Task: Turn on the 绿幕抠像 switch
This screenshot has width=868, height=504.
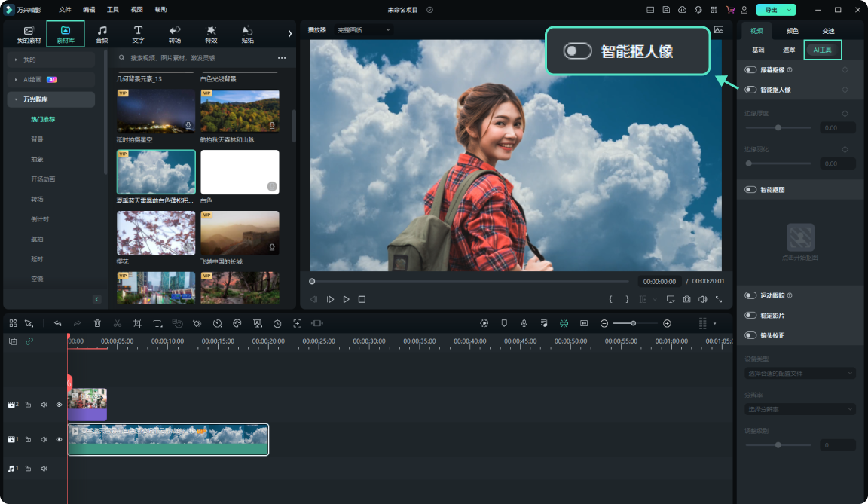Action: point(750,70)
